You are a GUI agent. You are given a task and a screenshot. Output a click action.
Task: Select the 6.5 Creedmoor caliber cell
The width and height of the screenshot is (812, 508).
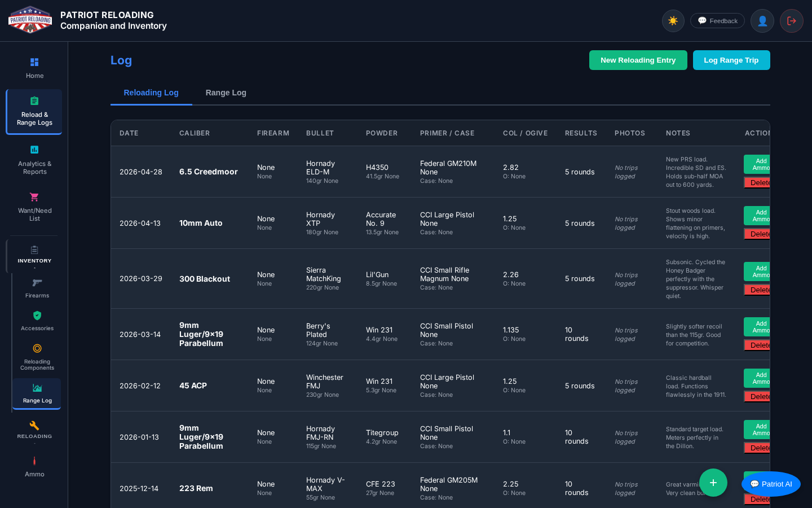pyautogui.click(x=209, y=172)
